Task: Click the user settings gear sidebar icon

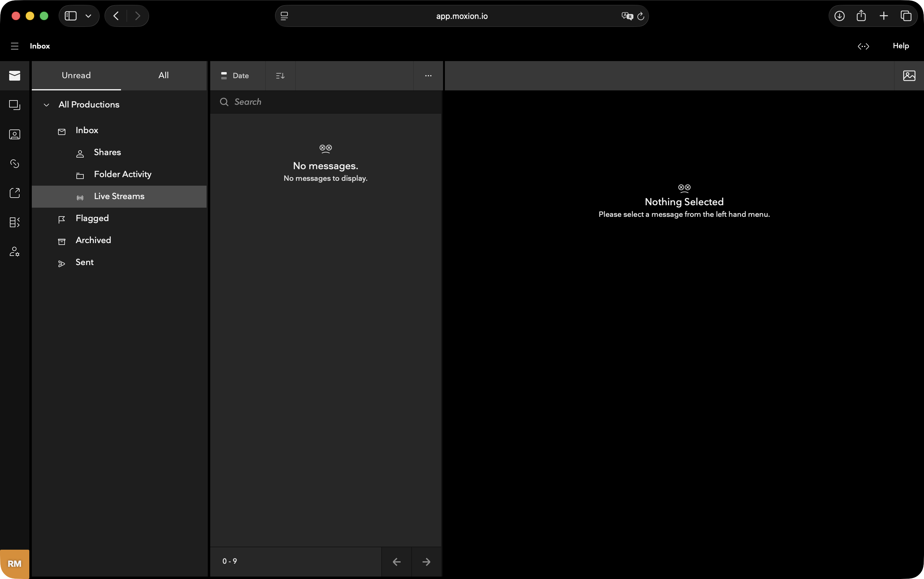Action: [x=15, y=252]
